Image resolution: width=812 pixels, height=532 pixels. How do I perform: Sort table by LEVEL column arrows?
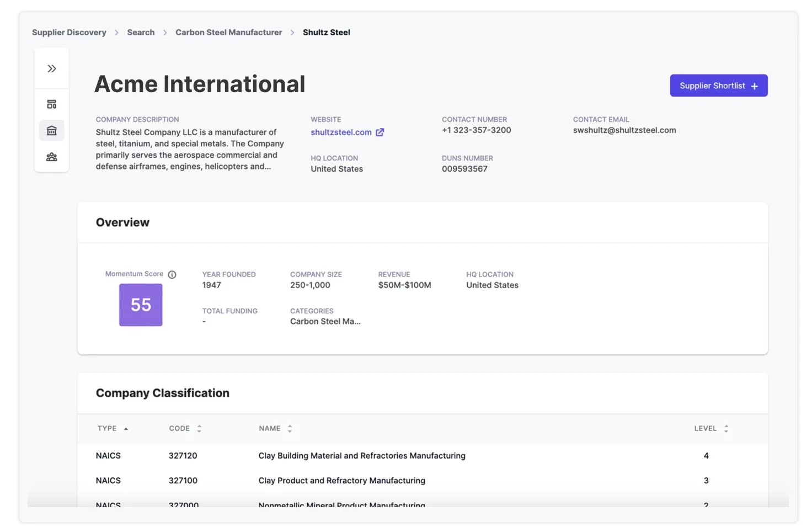pos(726,429)
